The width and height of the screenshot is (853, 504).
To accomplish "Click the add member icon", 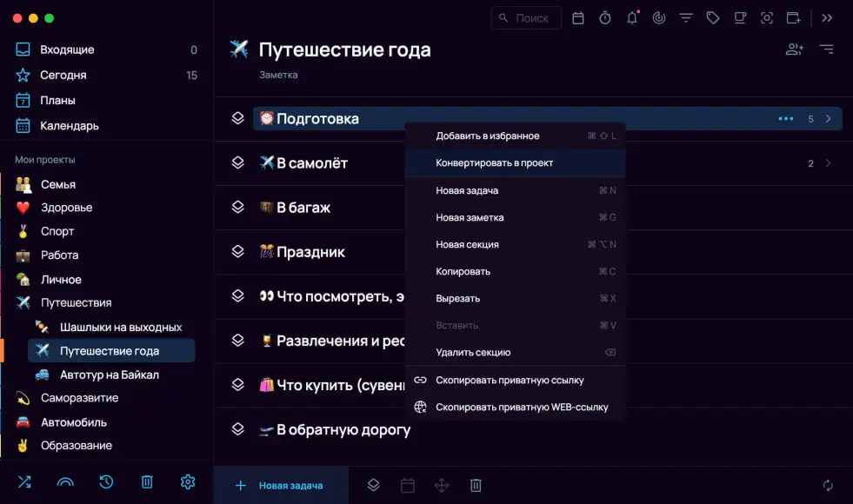I will tap(794, 50).
